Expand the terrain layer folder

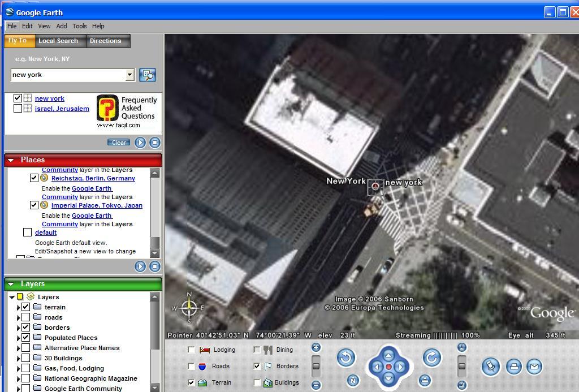tap(18, 307)
